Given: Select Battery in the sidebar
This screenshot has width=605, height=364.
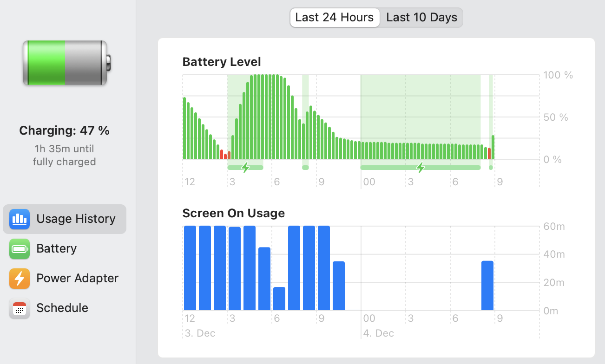Looking at the screenshot, I should tap(56, 249).
